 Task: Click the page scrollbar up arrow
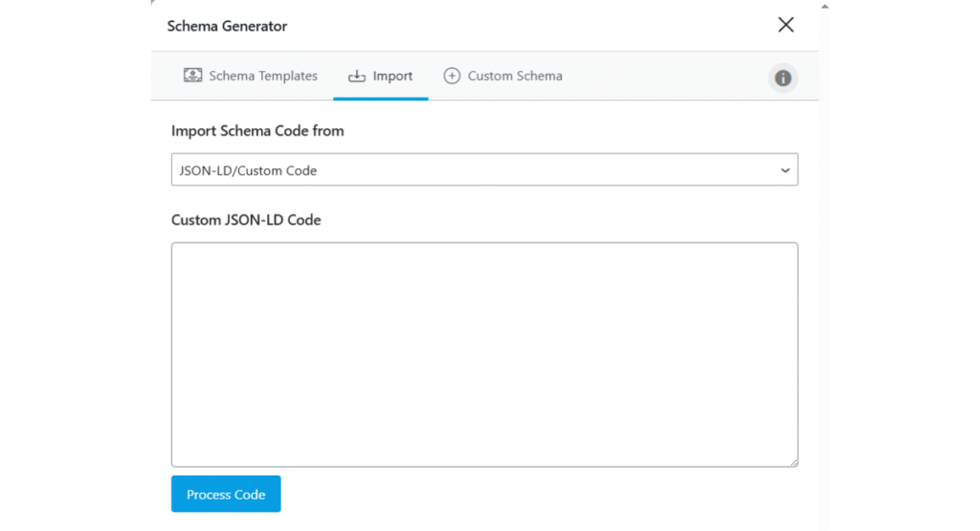(x=824, y=6)
